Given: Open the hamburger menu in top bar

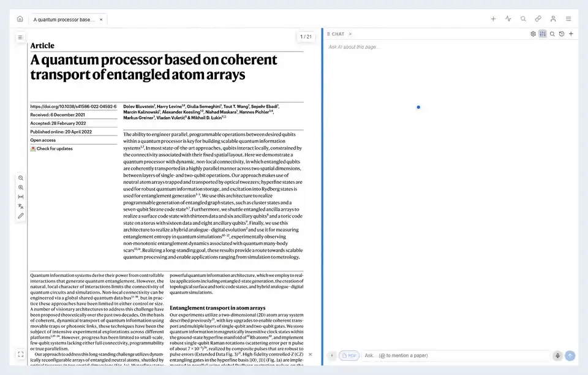Looking at the screenshot, I should point(568,19).
